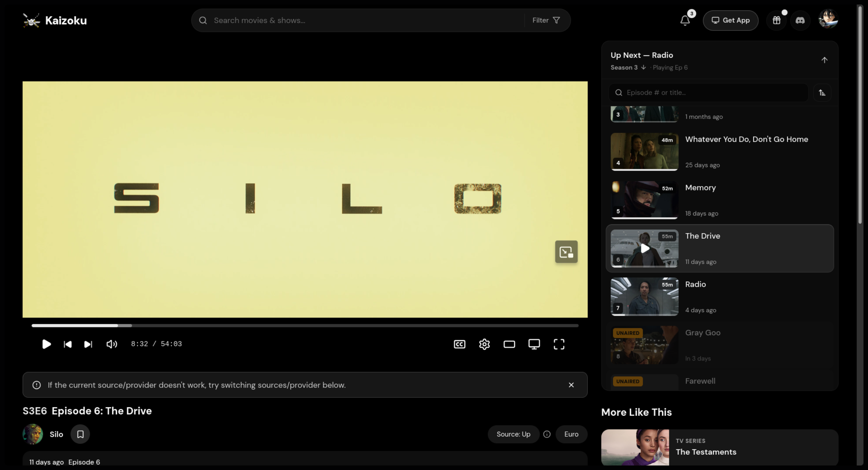Click the source info icon
Image resolution: width=868 pixels, height=470 pixels.
(x=547, y=434)
